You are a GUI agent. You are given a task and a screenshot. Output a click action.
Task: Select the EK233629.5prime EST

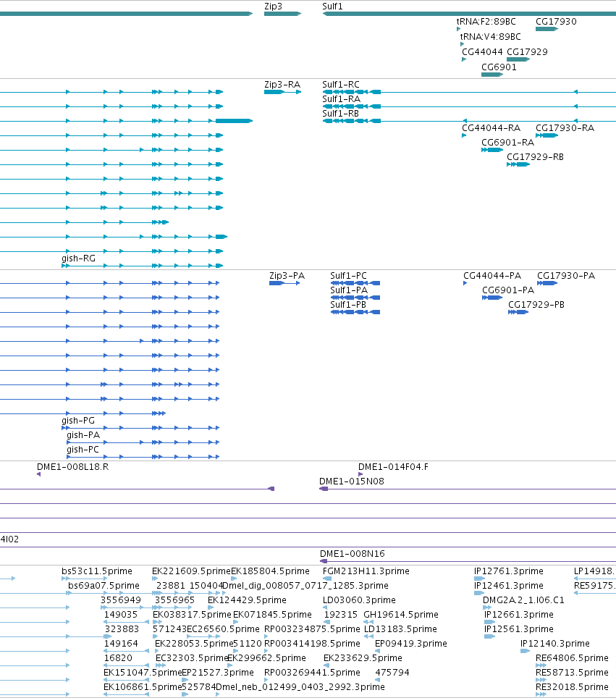click(x=326, y=665)
